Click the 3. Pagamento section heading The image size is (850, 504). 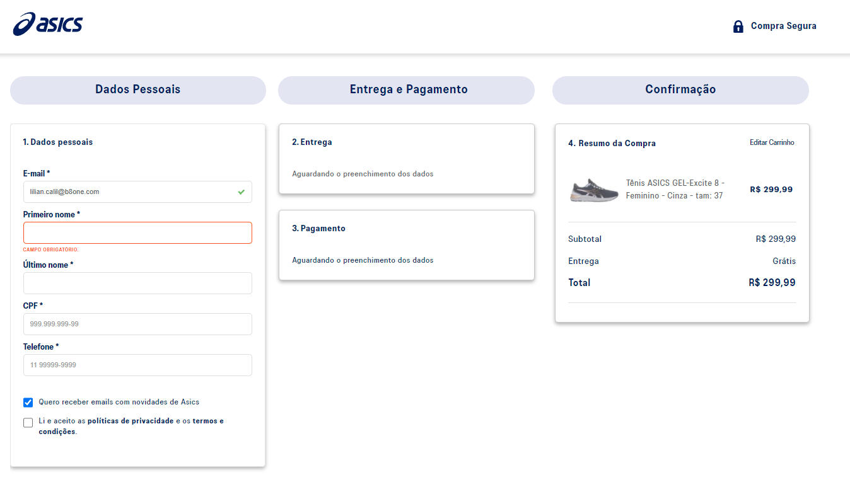(x=319, y=229)
